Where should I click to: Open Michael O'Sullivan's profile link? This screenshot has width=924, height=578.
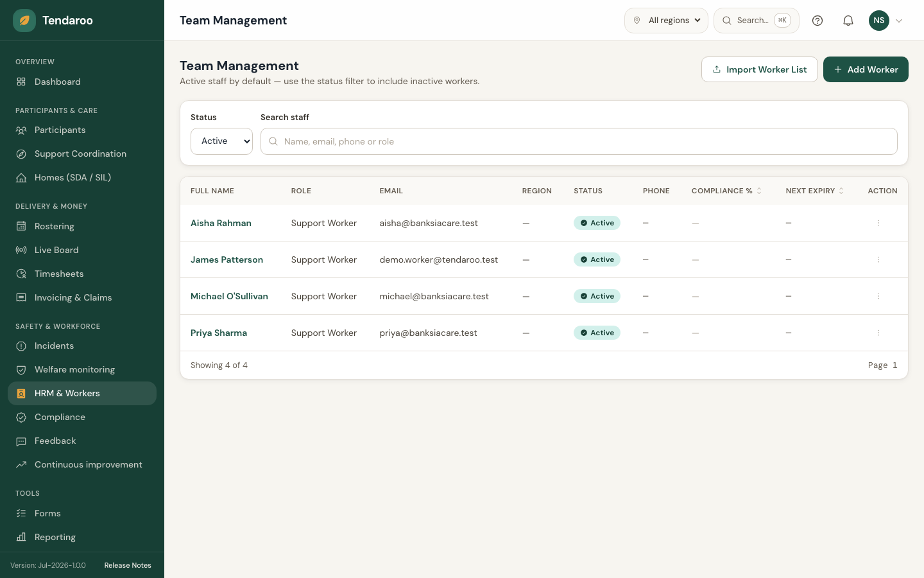click(229, 296)
